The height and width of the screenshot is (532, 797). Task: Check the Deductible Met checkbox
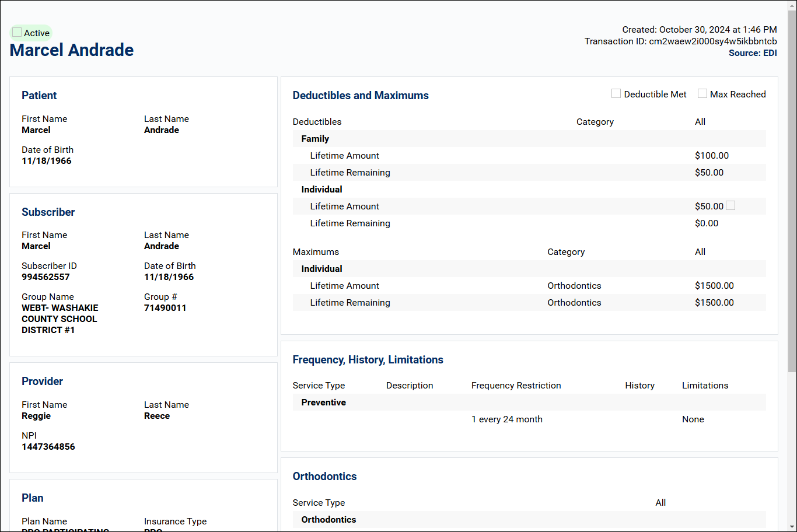tap(616, 93)
